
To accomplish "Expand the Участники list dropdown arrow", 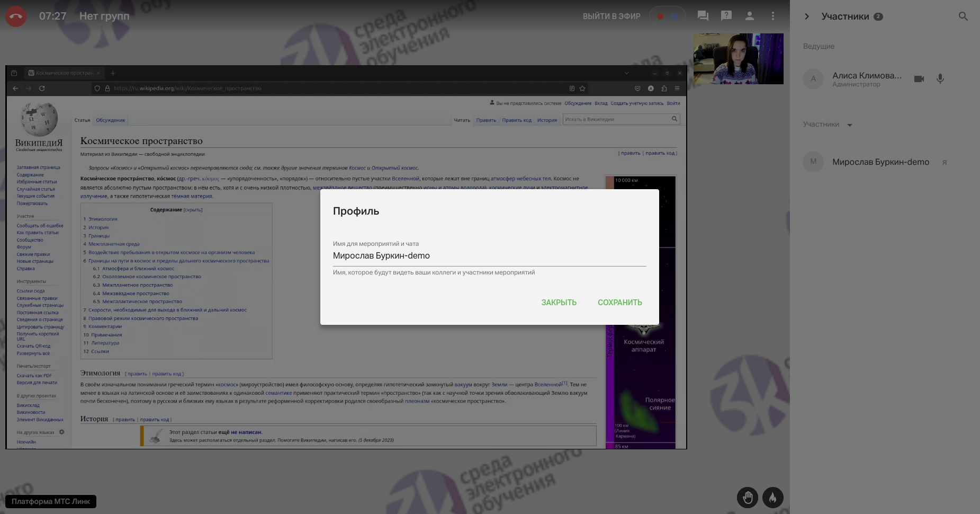I will click(x=849, y=125).
